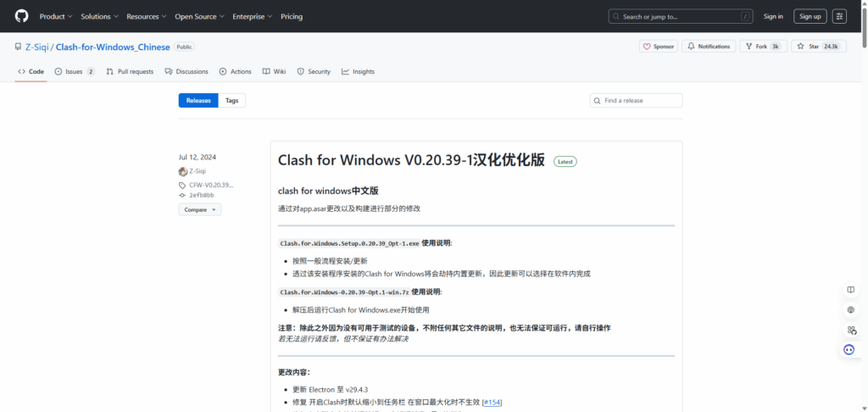This screenshot has width=868, height=412.
Task: Open the 2efb8bb commit link
Action: tap(202, 196)
